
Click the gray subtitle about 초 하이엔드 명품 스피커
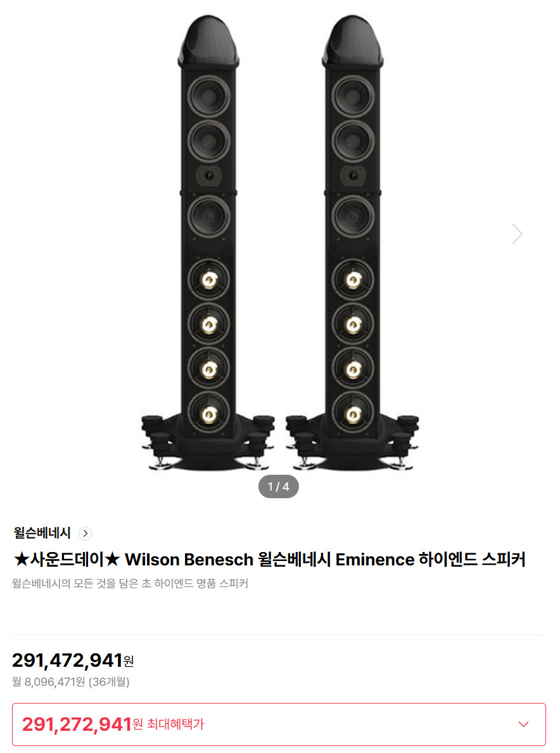[130, 584]
